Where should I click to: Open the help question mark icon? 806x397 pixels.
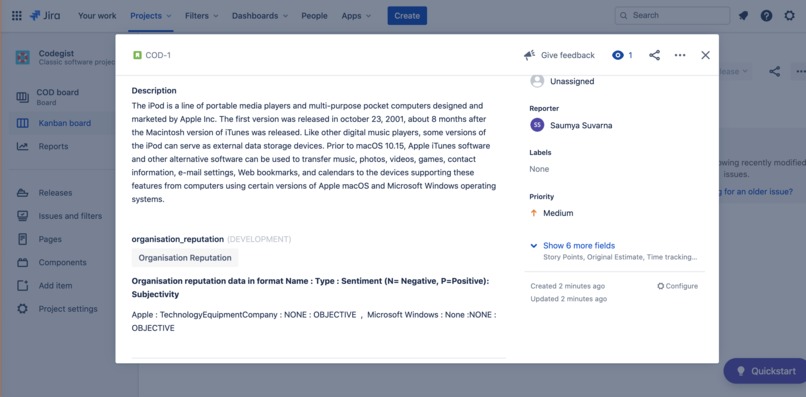tap(766, 15)
